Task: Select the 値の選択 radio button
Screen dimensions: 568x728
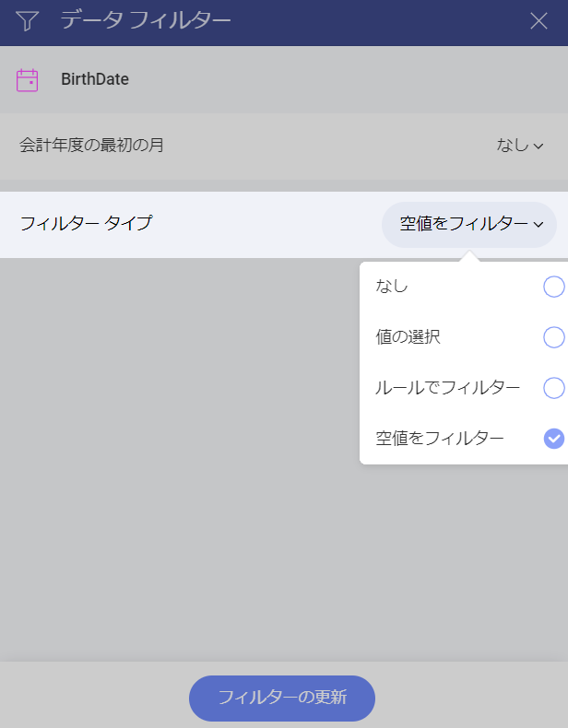Action: [553, 337]
